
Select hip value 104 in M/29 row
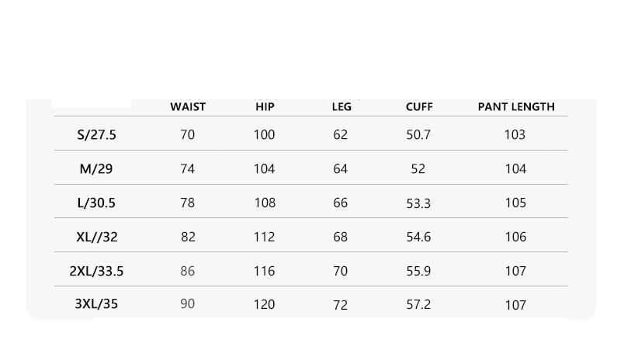(x=264, y=168)
